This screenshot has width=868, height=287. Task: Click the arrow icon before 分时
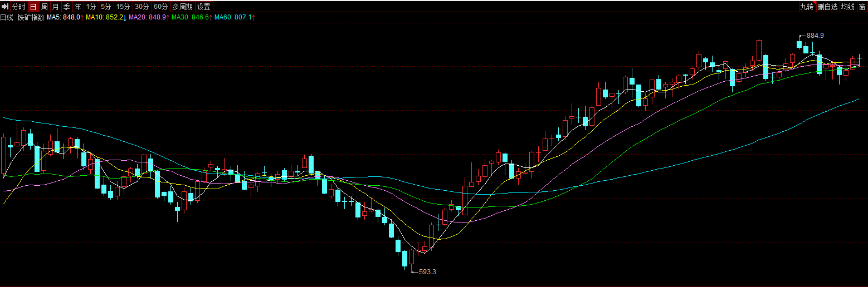(x=5, y=7)
